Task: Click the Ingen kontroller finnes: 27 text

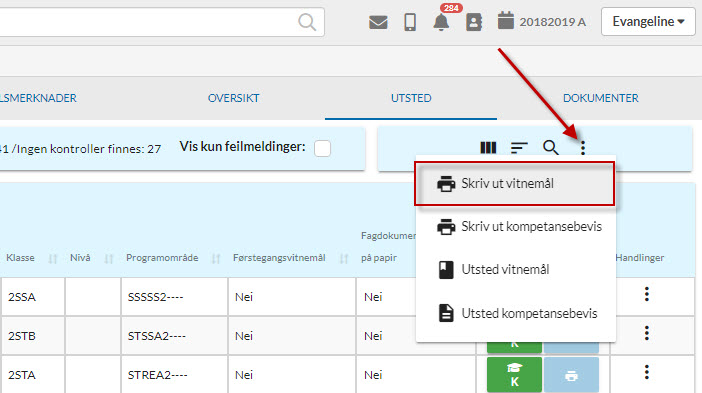Action: (89, 149)
